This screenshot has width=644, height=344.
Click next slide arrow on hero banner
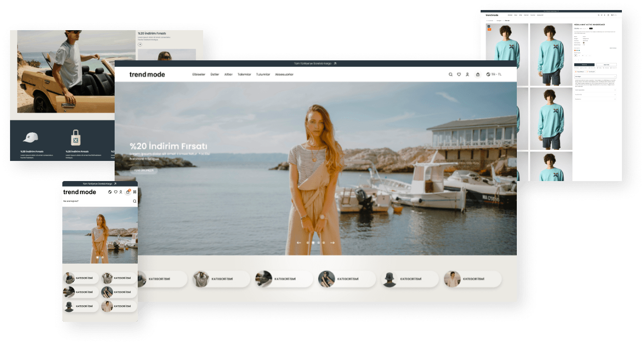tap(332, 242)
